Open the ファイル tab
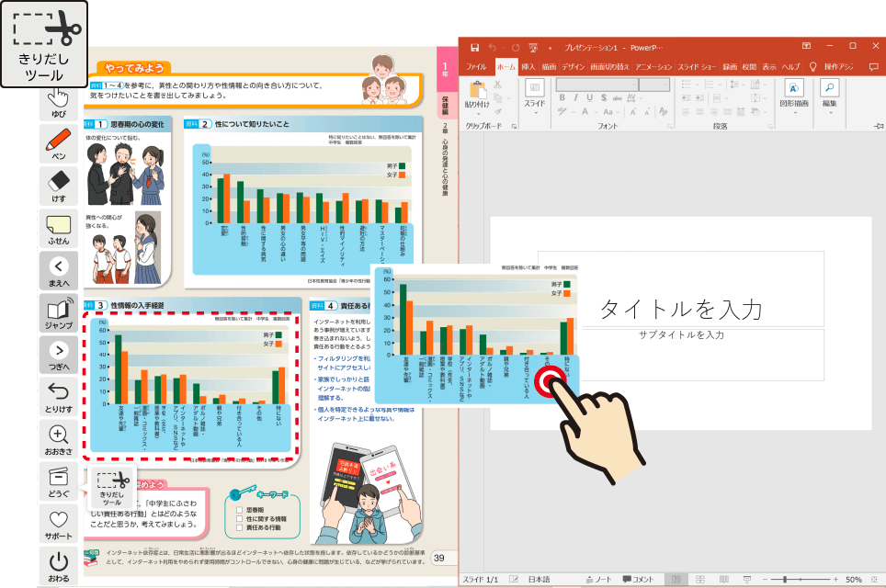The image size is (886, 588). click(x=476, y=67)
